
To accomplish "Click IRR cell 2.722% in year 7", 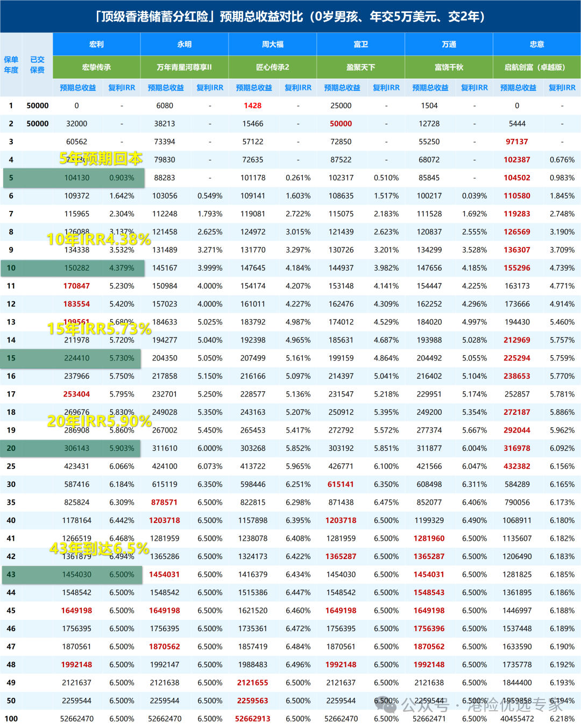I will [x=298, y=214].
